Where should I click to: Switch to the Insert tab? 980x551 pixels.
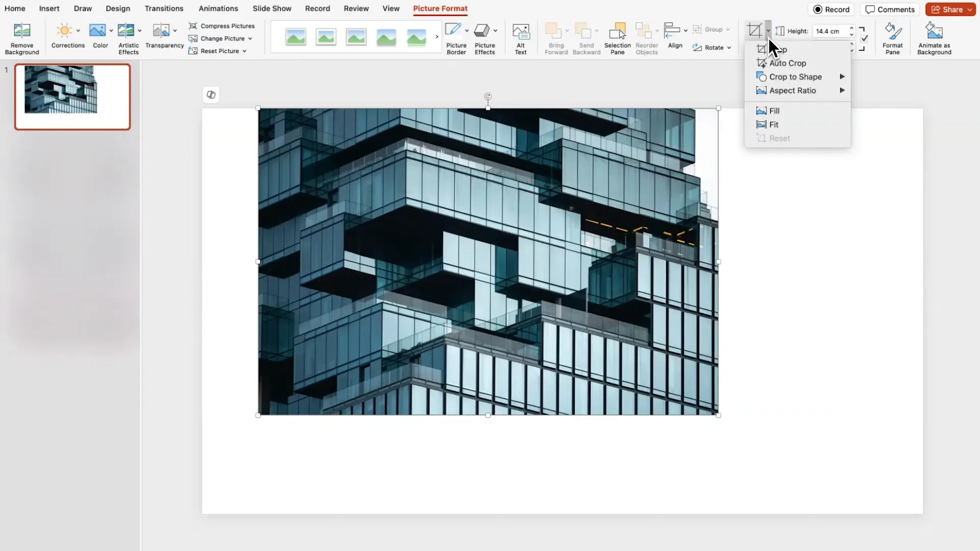coord(50,9)
